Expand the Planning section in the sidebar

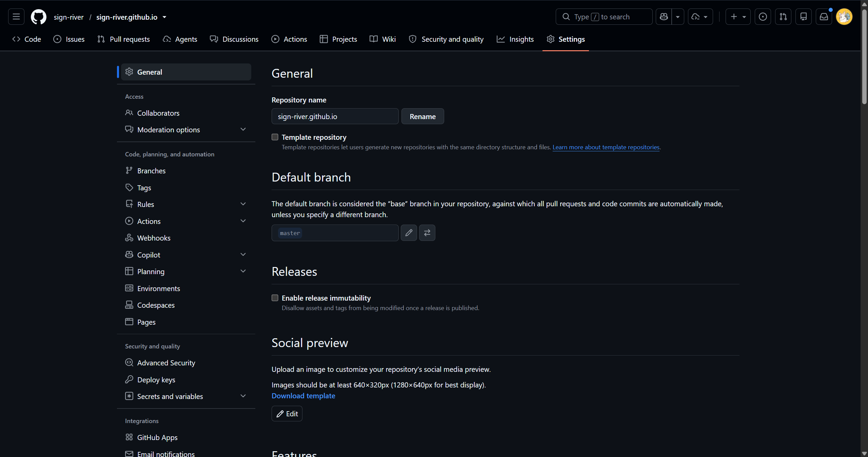[x=186, y=271]
